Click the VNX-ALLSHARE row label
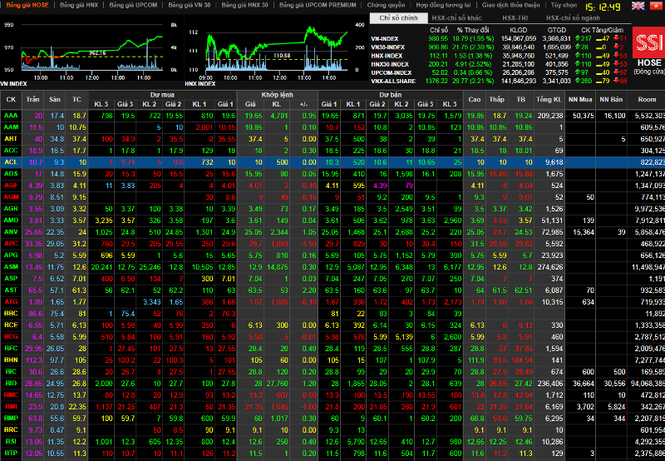The width and height of the screenshot is (665, 461). pyautogui.click(x=393, y=81)
